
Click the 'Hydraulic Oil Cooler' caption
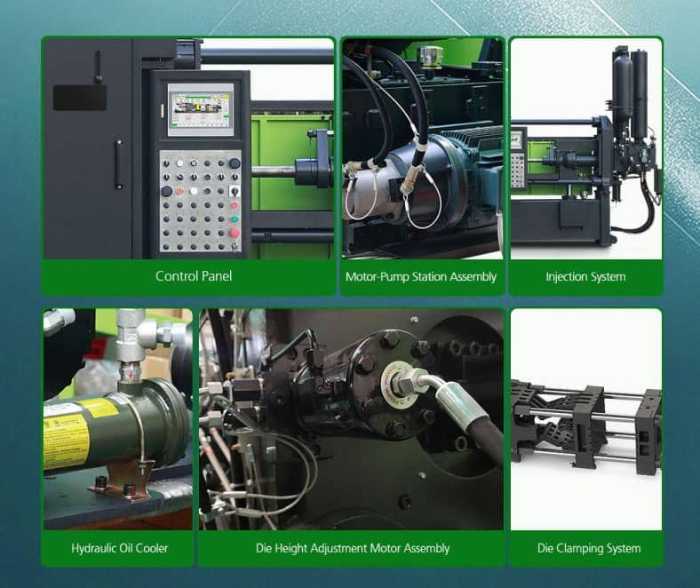[x=120, y=548]
